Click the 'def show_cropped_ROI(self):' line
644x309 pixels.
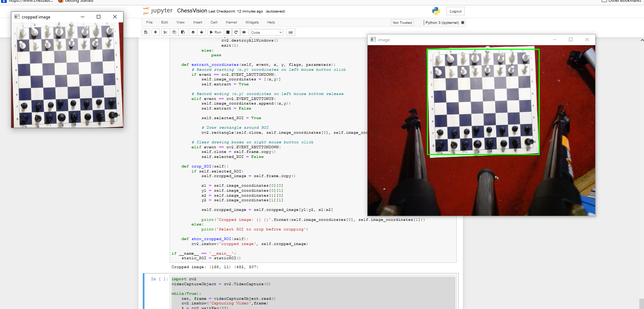click(215, 239)
